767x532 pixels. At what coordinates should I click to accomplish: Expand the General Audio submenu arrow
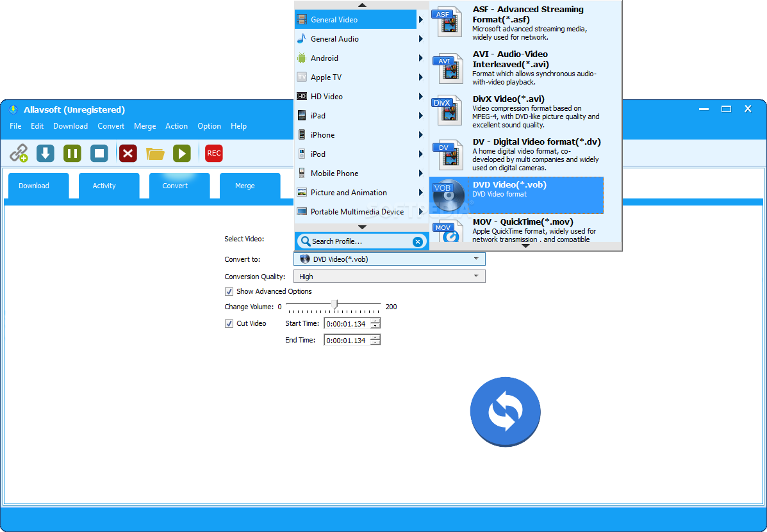pyautogui.click(x=421, y=39)
